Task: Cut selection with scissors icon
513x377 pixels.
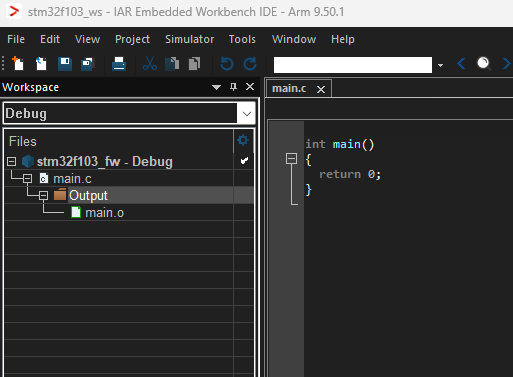Action: (150, 63)
